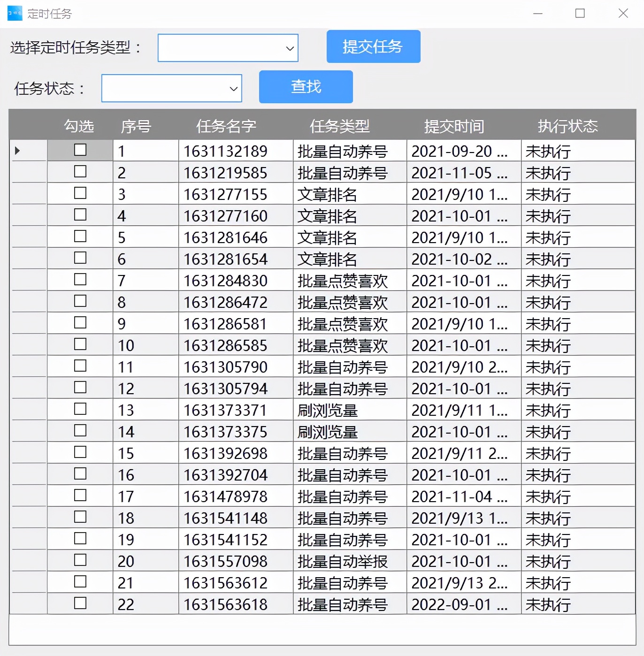Screen dimensions: 644x656
Task: Select task name 1631478978
Action: 236,496
